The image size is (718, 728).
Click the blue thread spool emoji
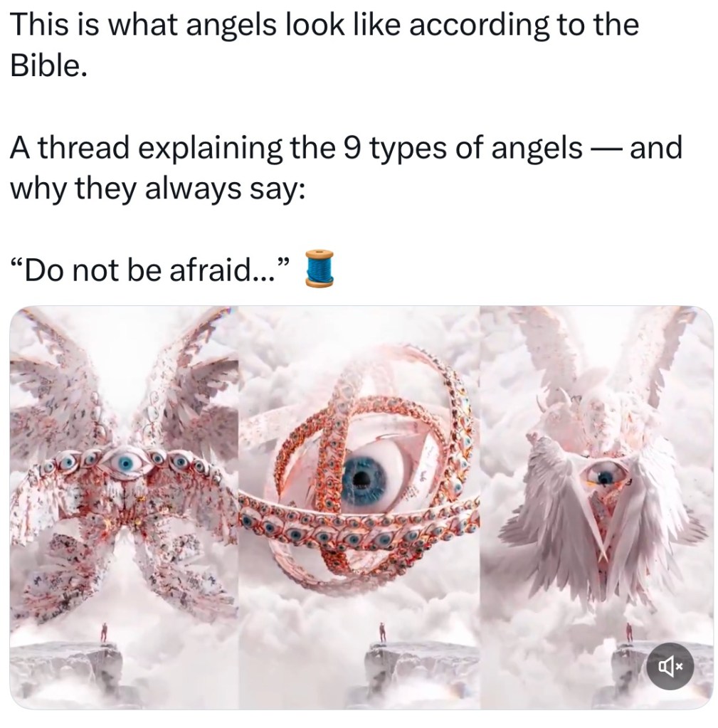[x=319, y=268]
